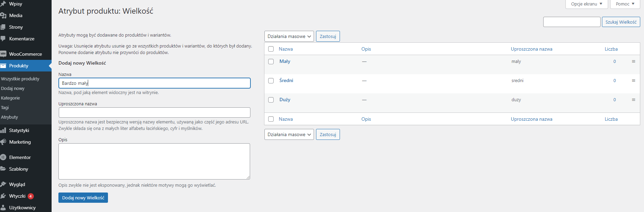Click the Komentarze speech bubble icon

[3, 39]
